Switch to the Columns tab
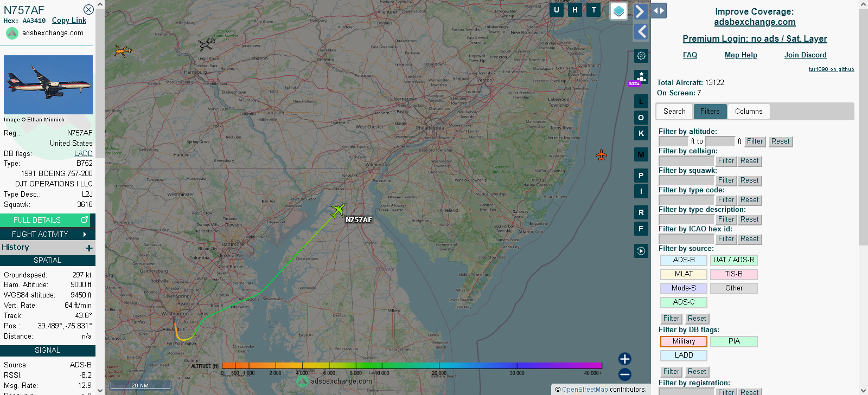 coord(749,112)
